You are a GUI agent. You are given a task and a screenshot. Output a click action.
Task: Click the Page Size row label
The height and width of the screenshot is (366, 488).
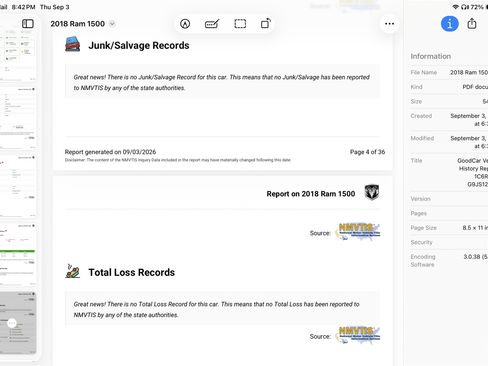coord(423,228)
